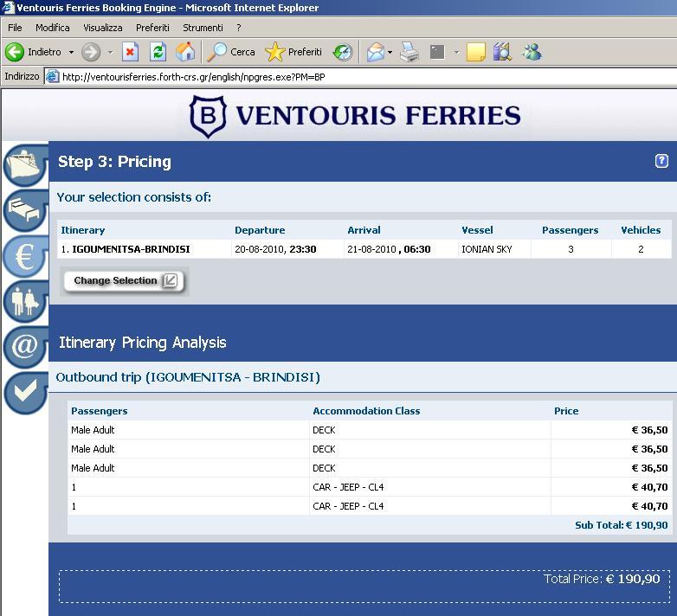Open the Modifica menu

click(x=53, y=28)
